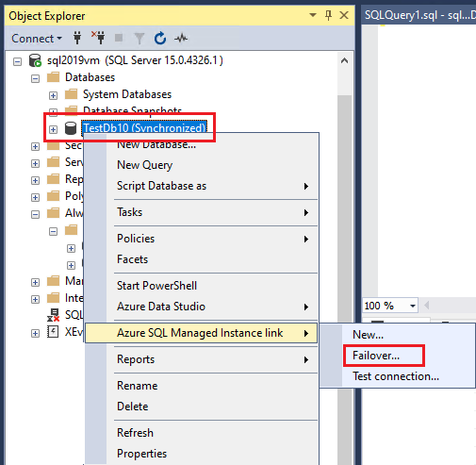Choose New Query from context menu
This screenshot has height=465, width=476.
click(201, 165)
